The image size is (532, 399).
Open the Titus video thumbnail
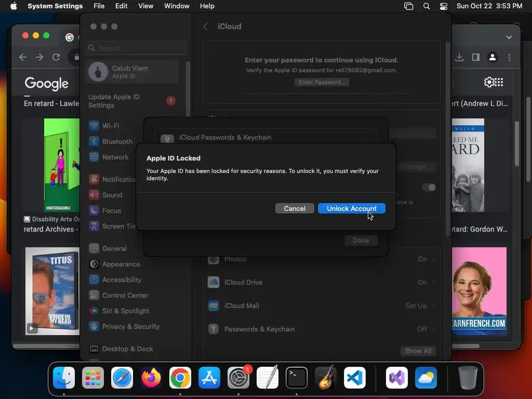pyautogui.click(x=52, y=291)
